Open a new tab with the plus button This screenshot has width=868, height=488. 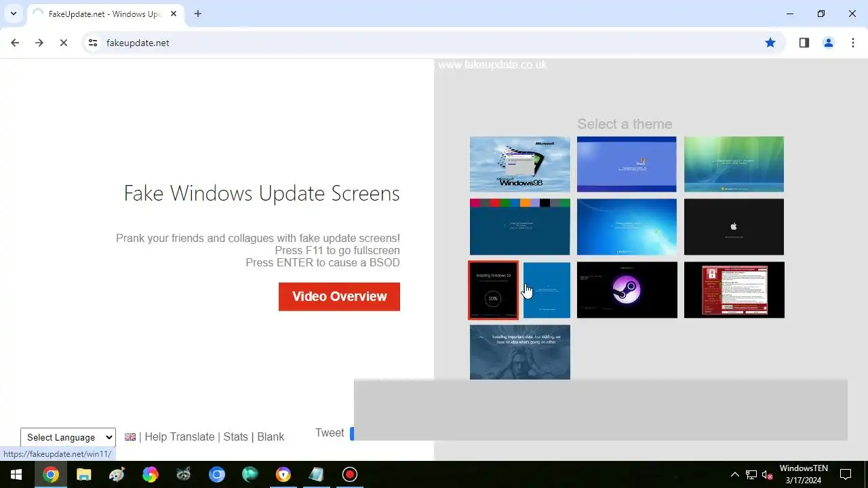[198, 14]
